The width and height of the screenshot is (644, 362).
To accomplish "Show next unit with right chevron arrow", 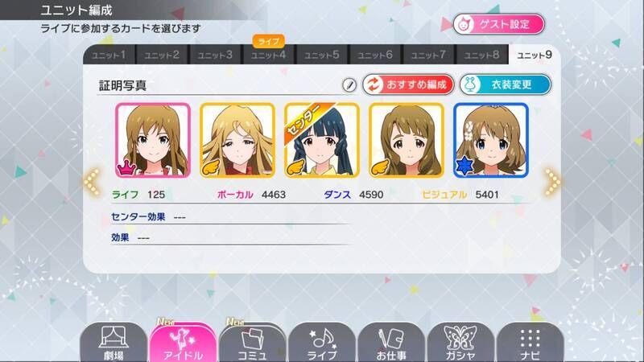I will tap(552, 182).
